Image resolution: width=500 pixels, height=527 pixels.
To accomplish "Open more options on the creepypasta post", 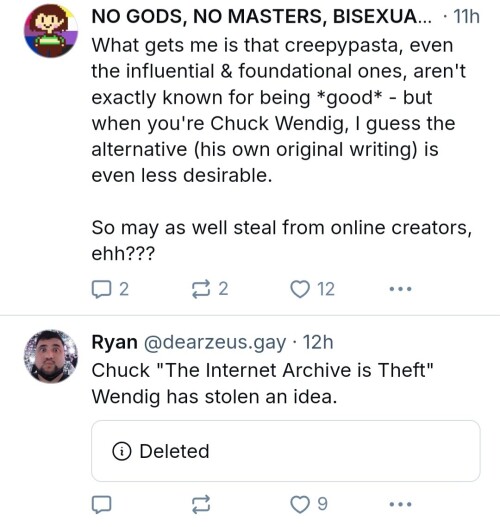I will 400,289.
